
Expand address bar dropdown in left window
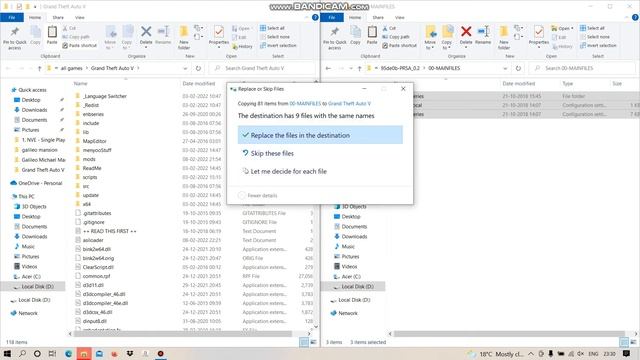click(x=185, y=68)
